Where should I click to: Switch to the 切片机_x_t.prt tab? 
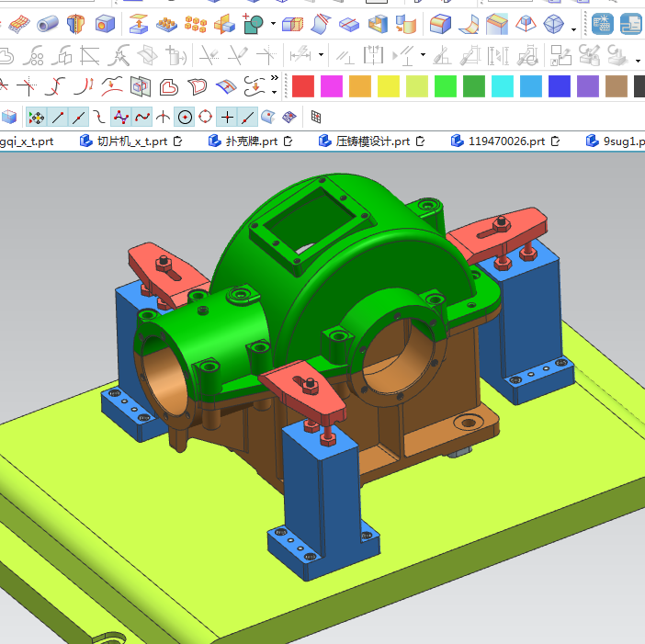point(132,141)
